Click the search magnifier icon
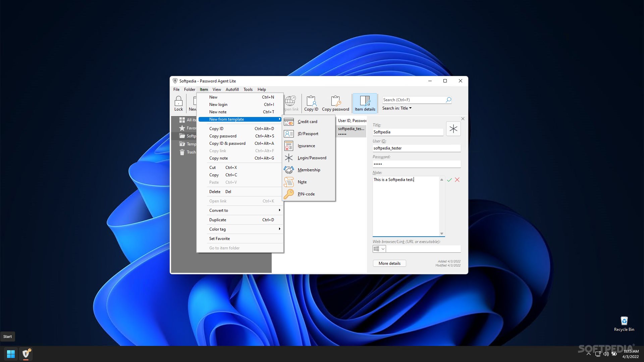 448,100
